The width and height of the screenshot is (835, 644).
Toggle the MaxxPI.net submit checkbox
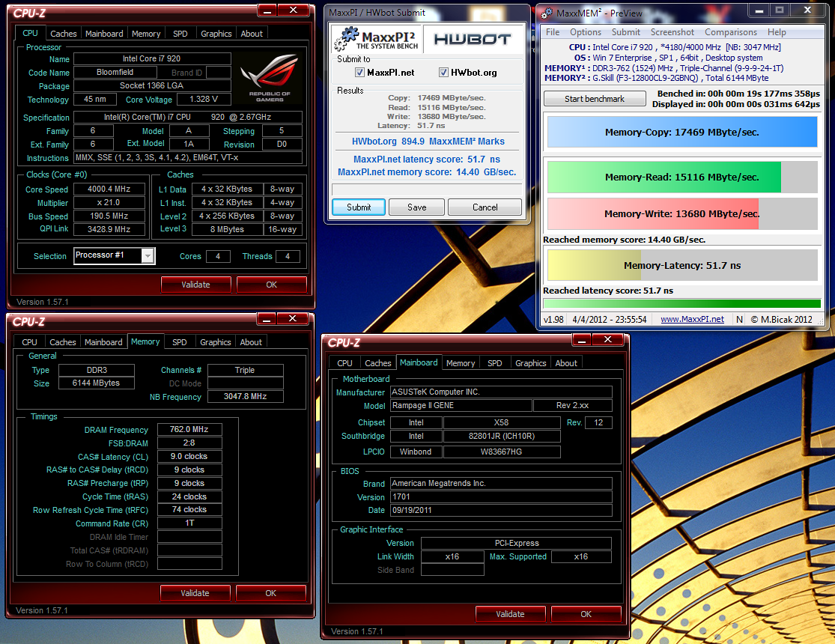click(359, 73)
